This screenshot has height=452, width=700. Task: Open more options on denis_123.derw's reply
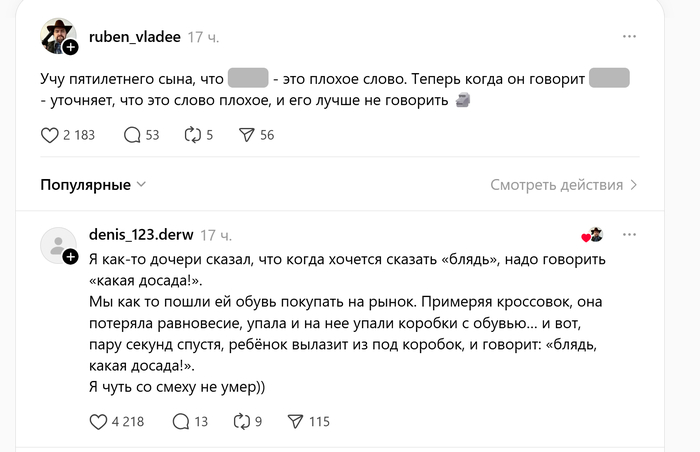(x=629, y=235)
